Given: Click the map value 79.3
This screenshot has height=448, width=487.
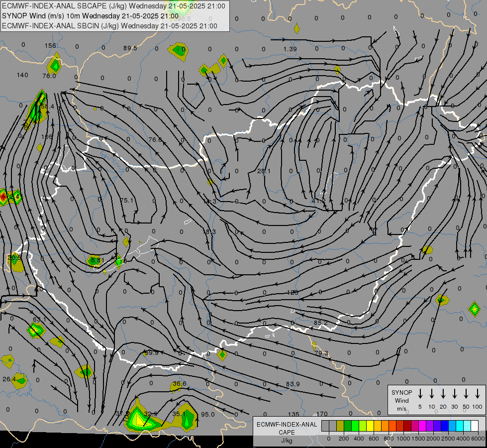Looking at the screenshot, I should click(321, 353).
